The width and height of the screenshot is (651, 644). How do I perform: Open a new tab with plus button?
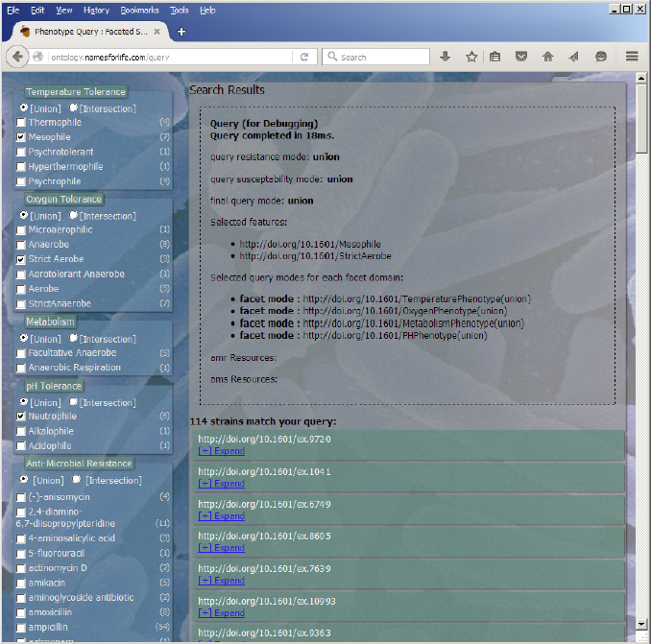pos(181,31)
